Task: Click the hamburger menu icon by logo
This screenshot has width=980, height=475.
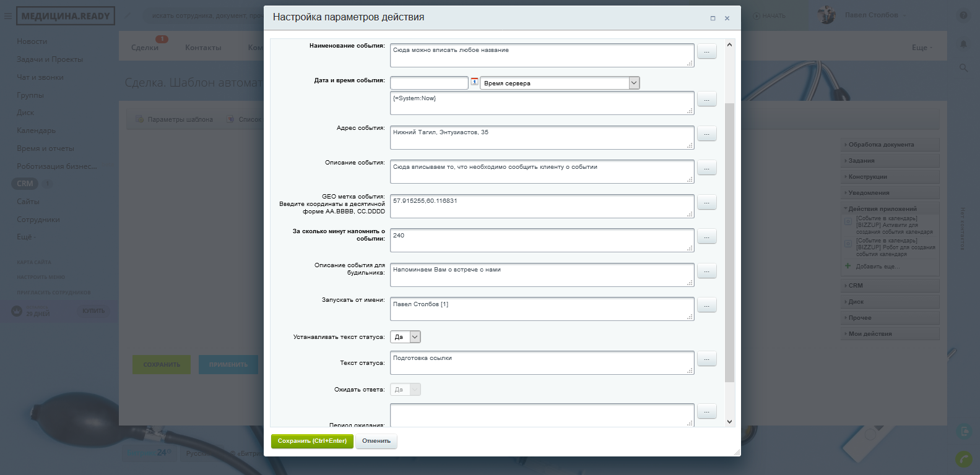Action: pyautogui.click(x=8, y=16)
